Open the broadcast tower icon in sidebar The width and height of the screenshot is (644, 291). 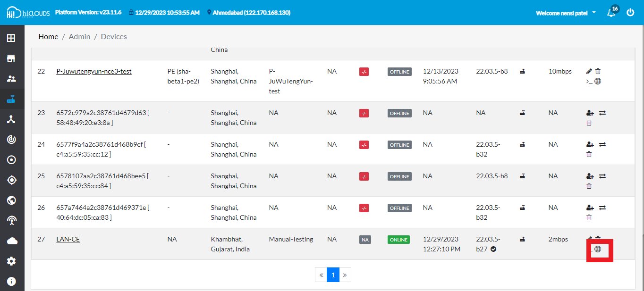11,220
